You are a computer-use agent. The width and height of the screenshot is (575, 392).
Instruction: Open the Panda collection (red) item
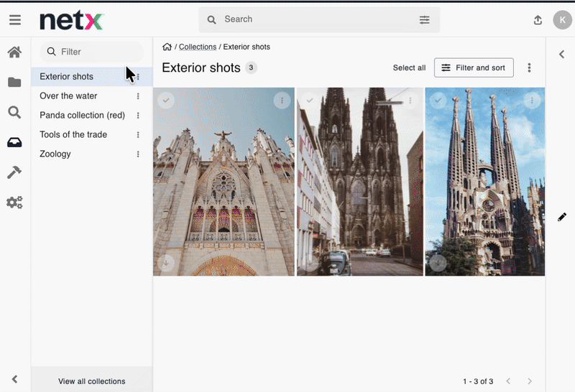[82, 115]
